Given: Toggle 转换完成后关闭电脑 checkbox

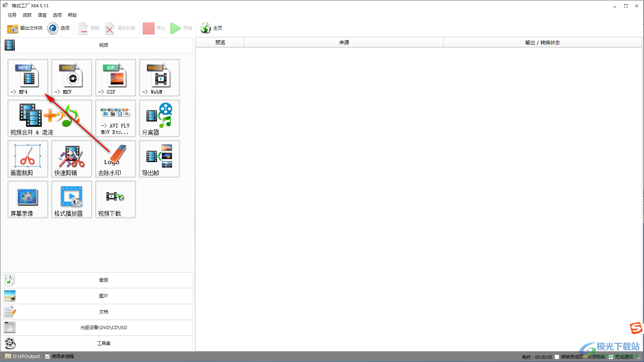Looking at the screenshot, I should (557, 357).
